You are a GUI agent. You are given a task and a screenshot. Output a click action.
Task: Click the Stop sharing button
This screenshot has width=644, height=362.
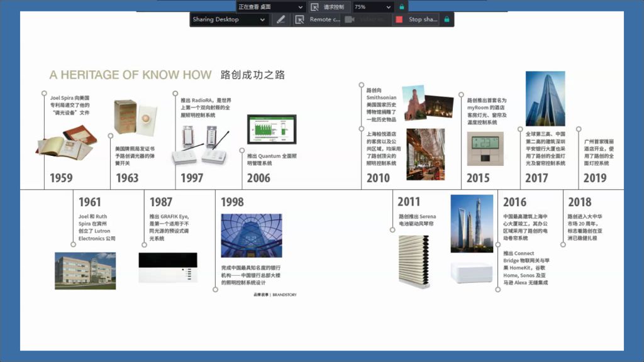[416, 19]
